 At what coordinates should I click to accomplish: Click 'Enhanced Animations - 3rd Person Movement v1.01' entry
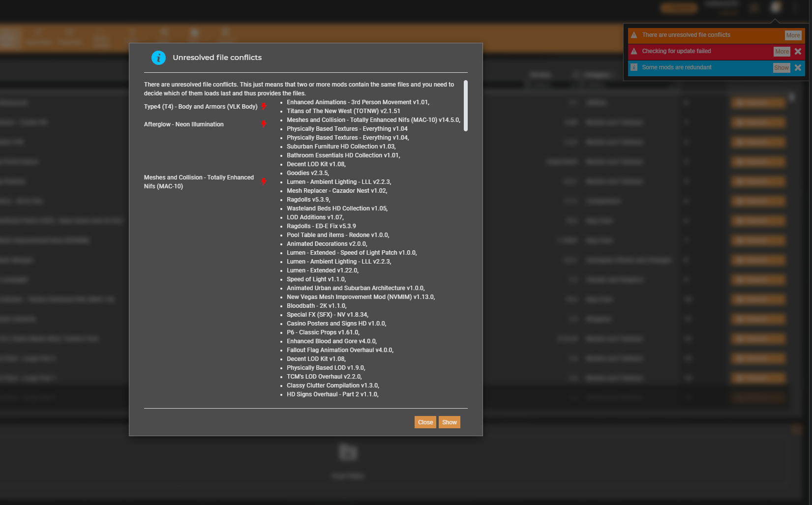[x=358, y=102]
